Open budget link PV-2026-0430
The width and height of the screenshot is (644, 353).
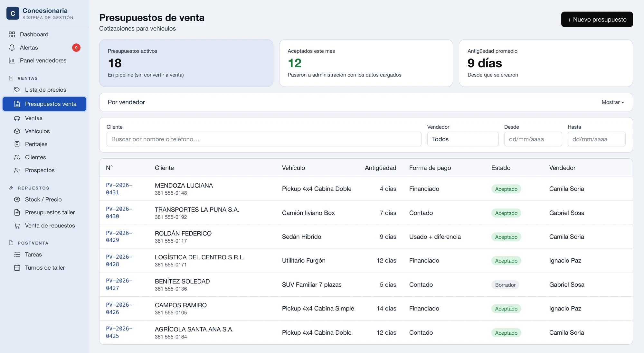[119, 213]
